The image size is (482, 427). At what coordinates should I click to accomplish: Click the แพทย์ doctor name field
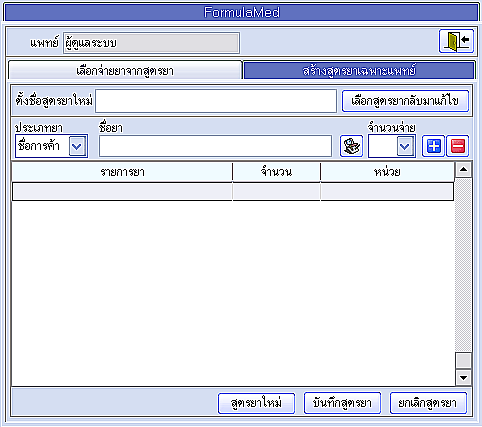click(x=152, y=43)
